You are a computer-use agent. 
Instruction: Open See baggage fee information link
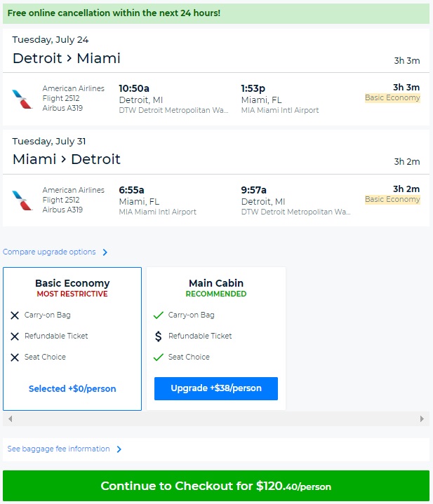point(58,449)
